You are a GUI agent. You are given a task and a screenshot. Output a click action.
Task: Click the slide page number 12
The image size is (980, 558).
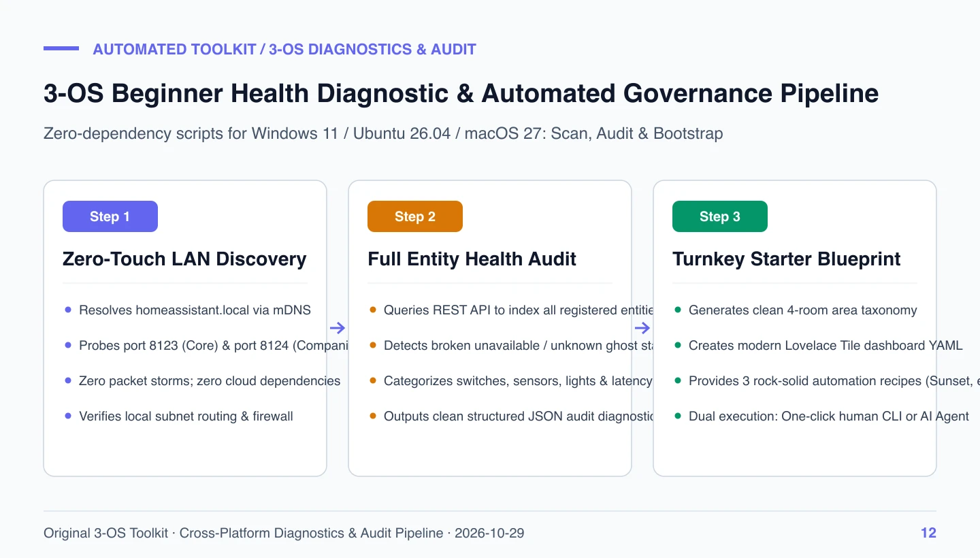click(928, 533)
